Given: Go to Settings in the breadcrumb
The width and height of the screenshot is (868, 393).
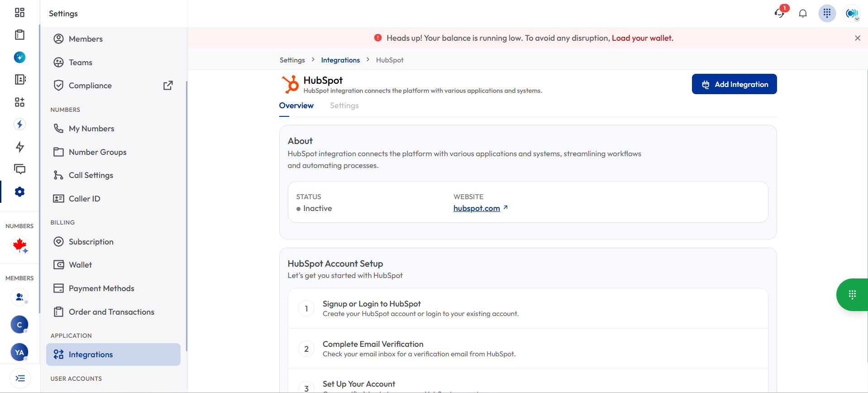Looking at the screenshot, I should 292,60.
